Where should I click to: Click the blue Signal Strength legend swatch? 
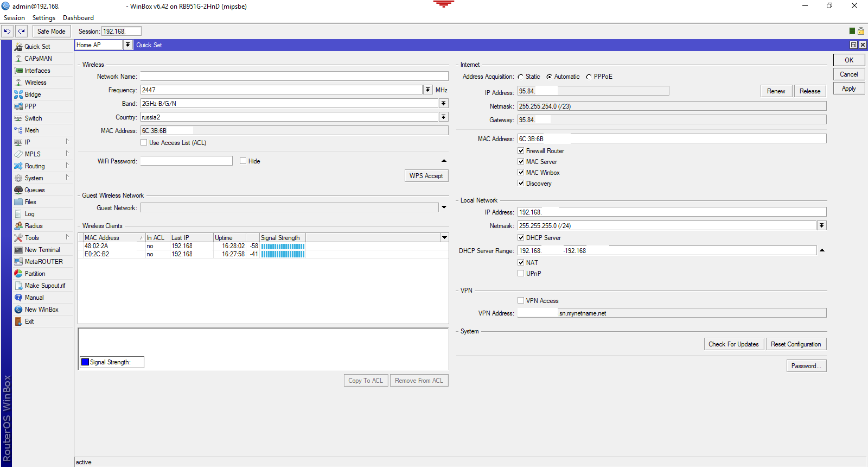[x=85, y=362]
